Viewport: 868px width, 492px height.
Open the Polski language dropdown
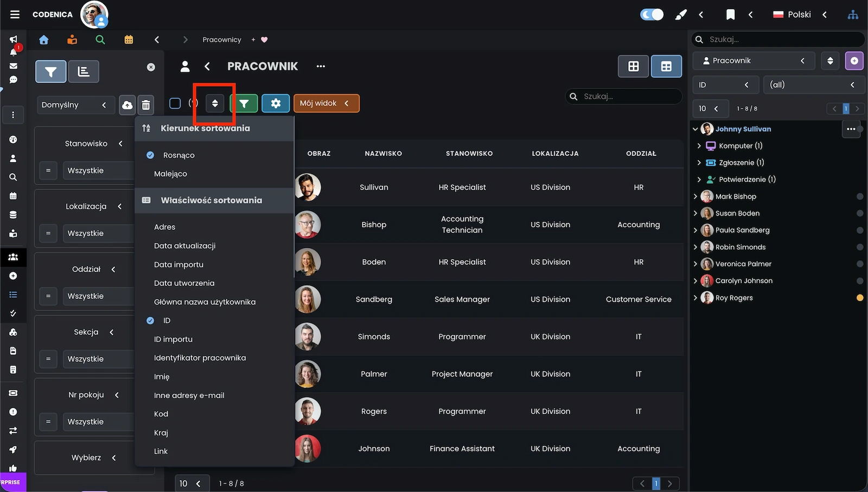(x=800, y=15)
